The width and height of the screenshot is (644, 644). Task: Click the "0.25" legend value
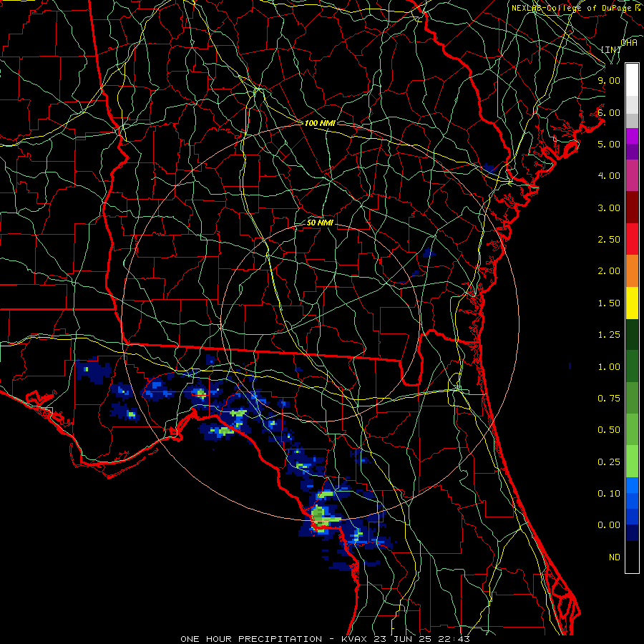point(609,462)
